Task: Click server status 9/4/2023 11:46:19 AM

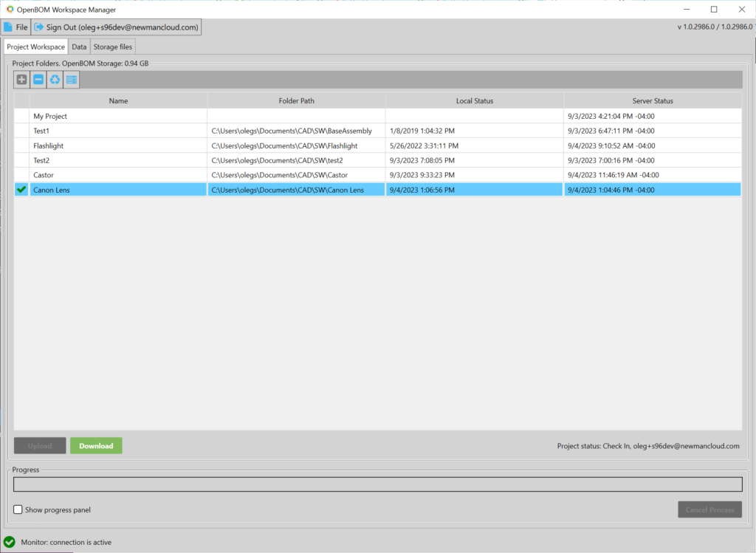Action: (614, 175)
